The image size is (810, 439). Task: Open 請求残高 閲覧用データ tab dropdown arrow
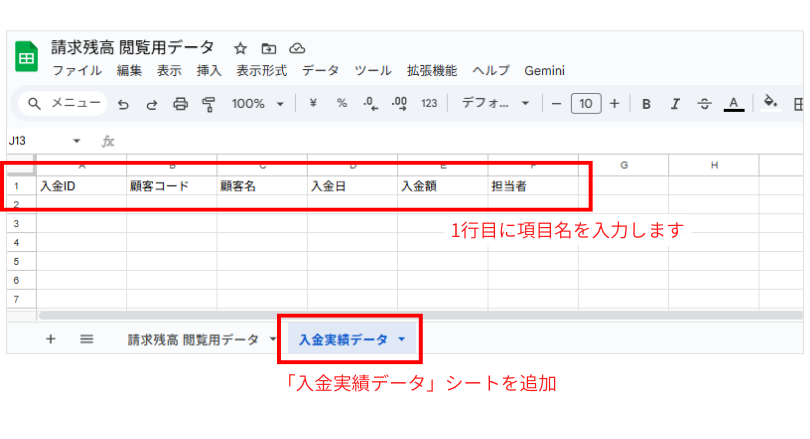point(272,339)
